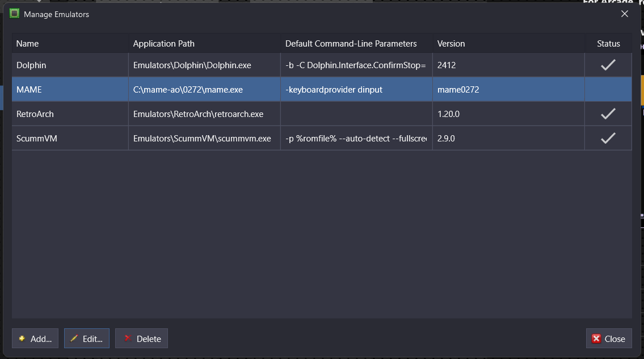
Task: Click the version mame0272 cell
Action: tap(508, 90)
